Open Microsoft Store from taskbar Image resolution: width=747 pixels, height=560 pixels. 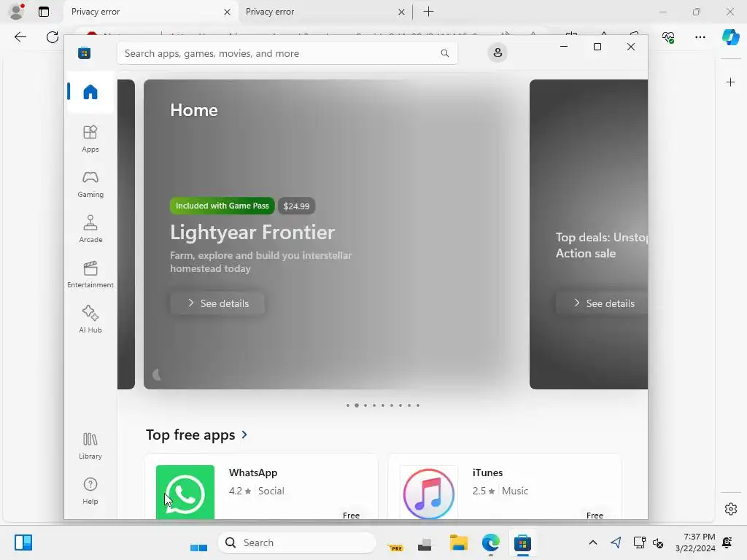(x=522, y=542)
